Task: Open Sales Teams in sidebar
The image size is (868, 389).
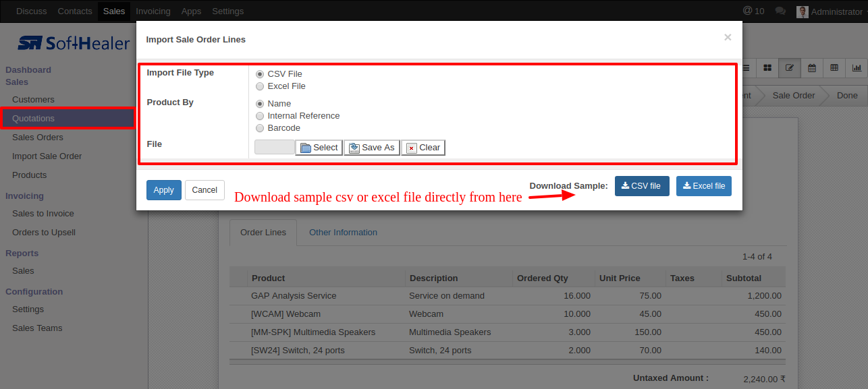Action: (x=37, y=328)
